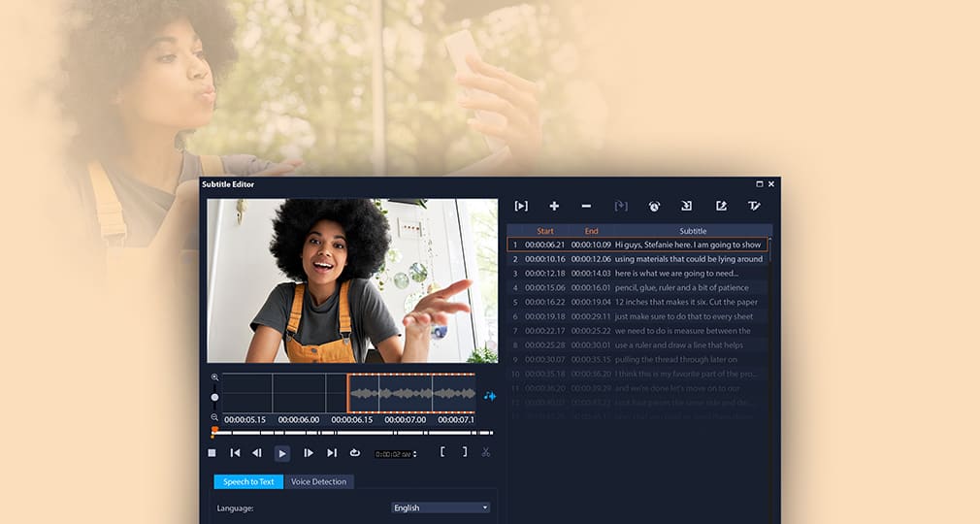The width and height of the screenshot is (980, 524).
Task: Stop playback with the square button
Action: click(x=212, y=452)
